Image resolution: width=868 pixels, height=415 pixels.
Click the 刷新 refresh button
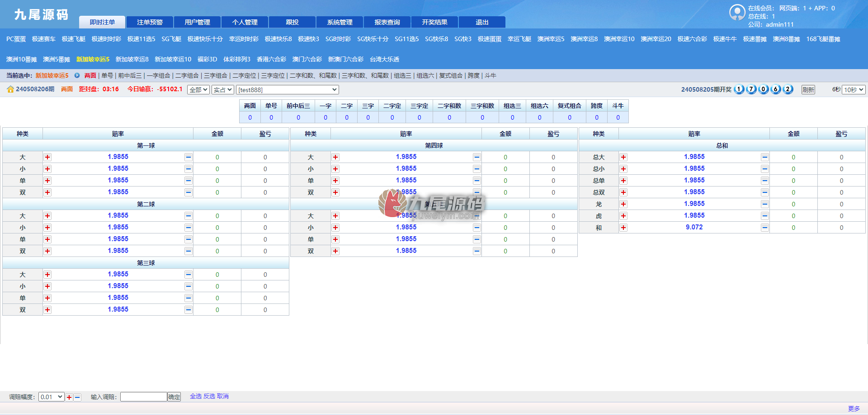(808, 90)
